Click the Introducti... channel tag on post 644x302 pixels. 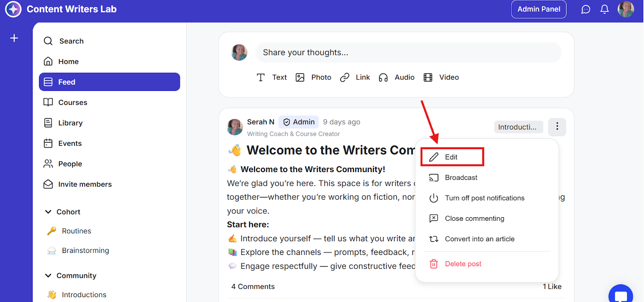pyautogui.click(x=518, y=127)
